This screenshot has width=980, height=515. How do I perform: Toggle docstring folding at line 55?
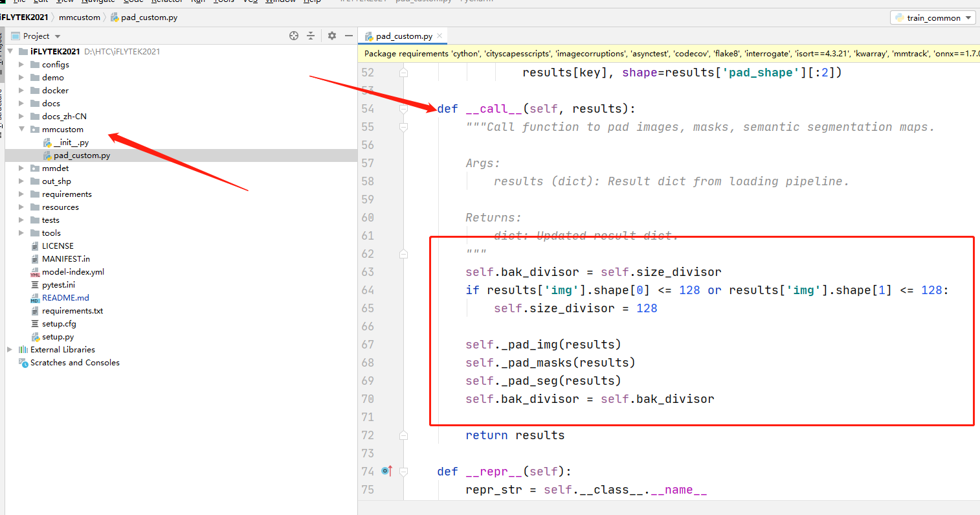(403, 127)
